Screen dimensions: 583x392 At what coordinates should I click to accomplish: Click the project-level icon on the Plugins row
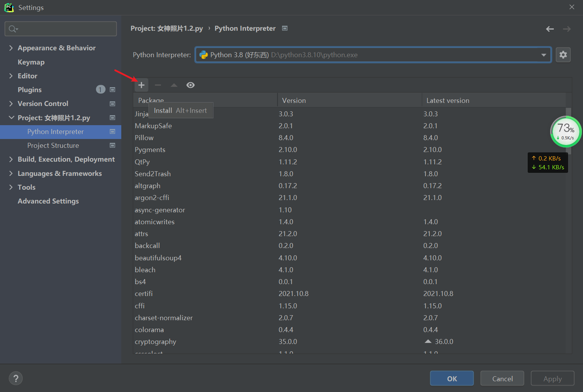[x=112, y=89]
